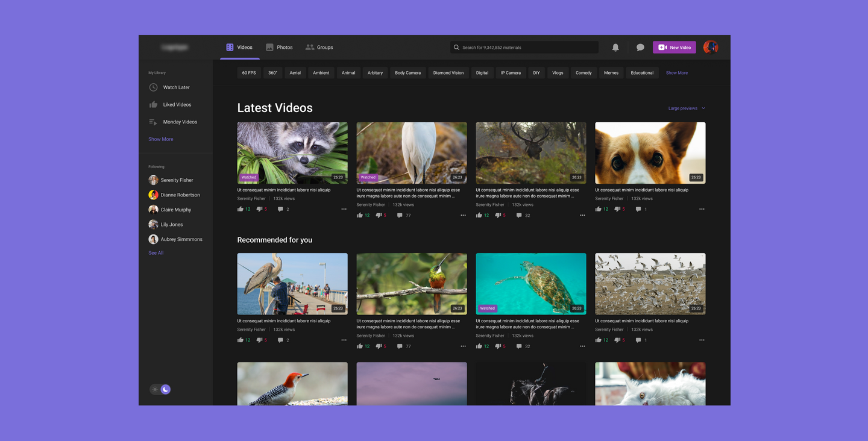Image resolution: width=868 pixels, height=441 pixels.
Task: Select the Diamond Vision category chip
Action: pos(448,73)
